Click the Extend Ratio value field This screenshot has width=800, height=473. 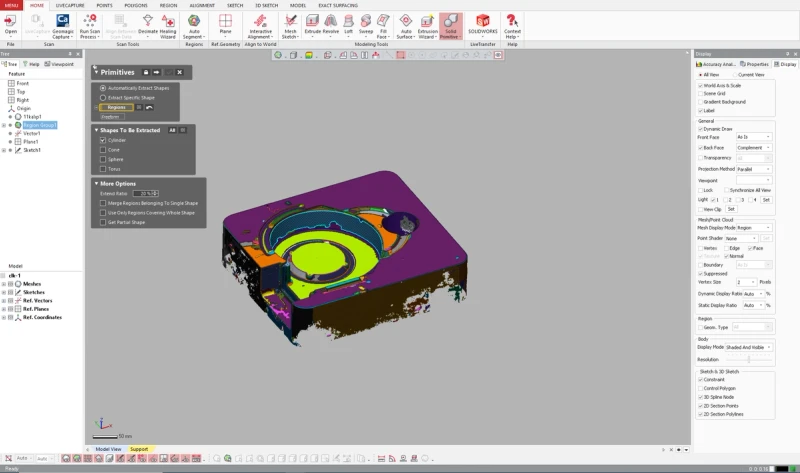[x=145, y=194]
